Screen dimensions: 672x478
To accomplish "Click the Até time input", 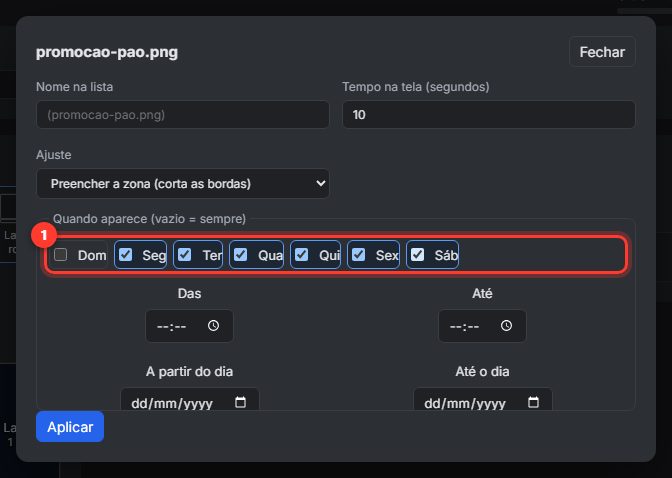I will 482,326.
